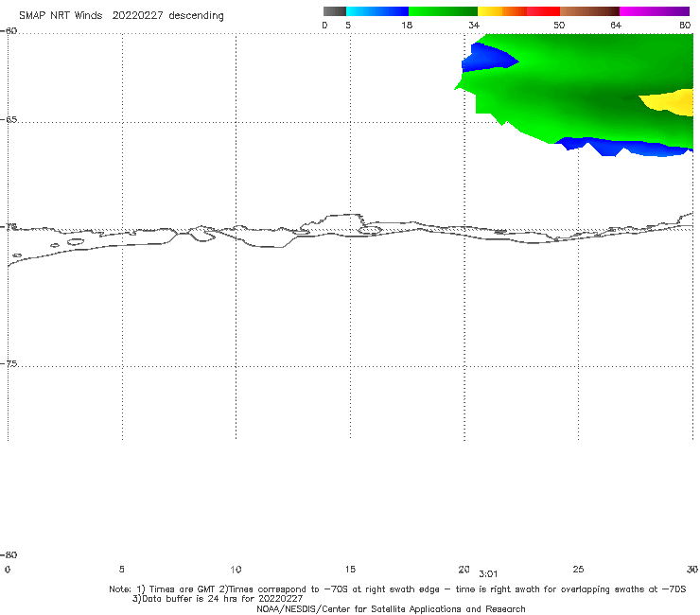Click the 'Times are GMT' note line
The width and height of the screenshot is (700, 615).
[x=397, y=589]
